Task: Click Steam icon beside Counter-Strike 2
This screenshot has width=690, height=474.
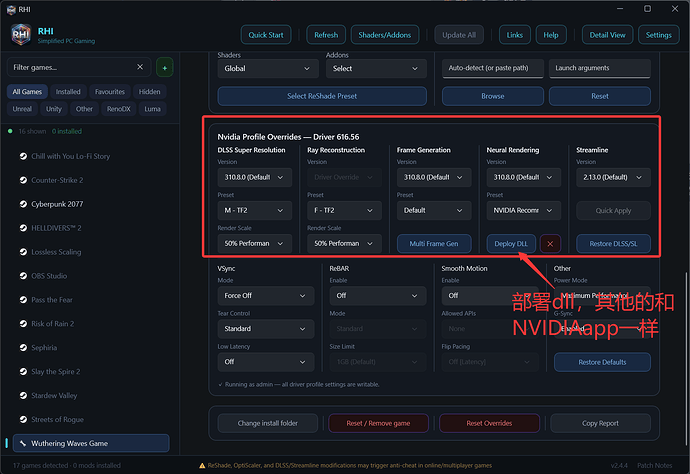Action: [x=23, y=180]
